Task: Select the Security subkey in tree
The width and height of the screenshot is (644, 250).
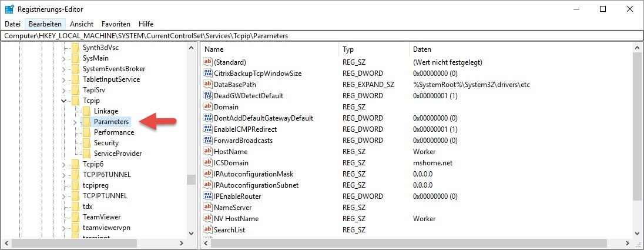Action: (106, 143)
